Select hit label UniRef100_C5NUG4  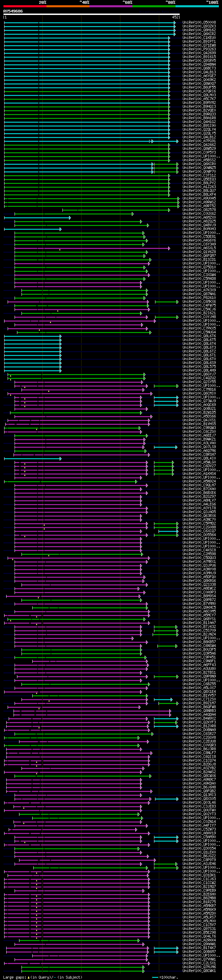[x=199, y=332]
